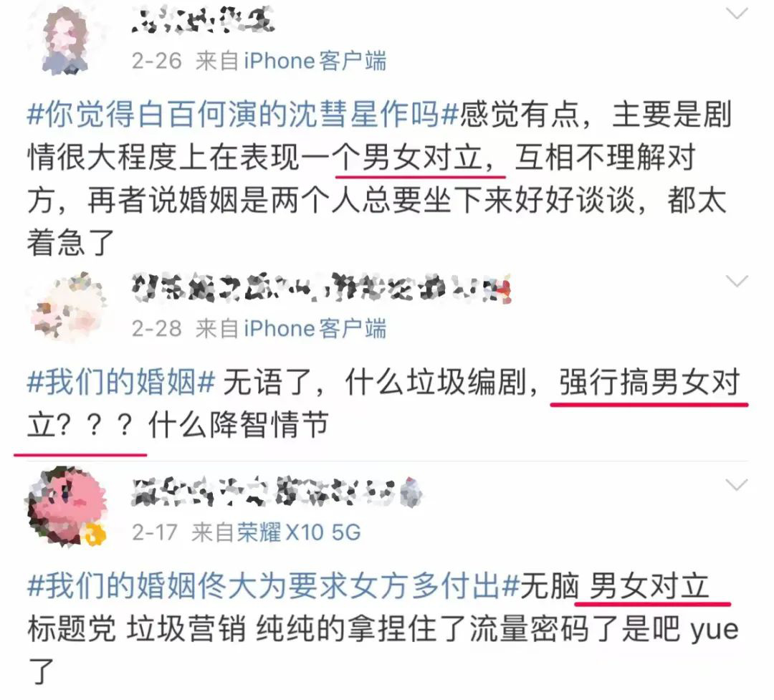Open the chevron menu on the 2-17 post
This screenshot has width=774, height=700.
tap(737, 485)
